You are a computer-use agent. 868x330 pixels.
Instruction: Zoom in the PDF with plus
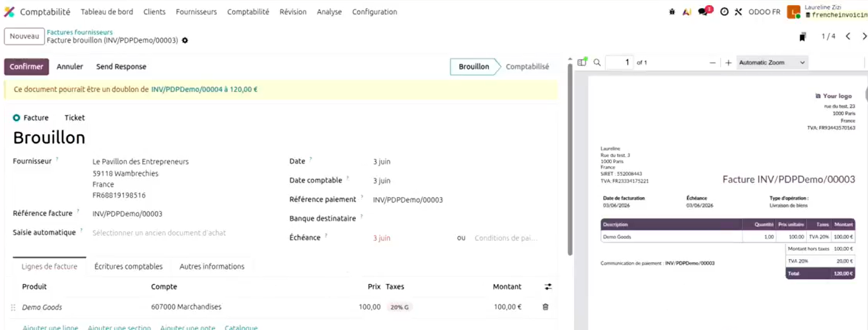tap(728, 62)
